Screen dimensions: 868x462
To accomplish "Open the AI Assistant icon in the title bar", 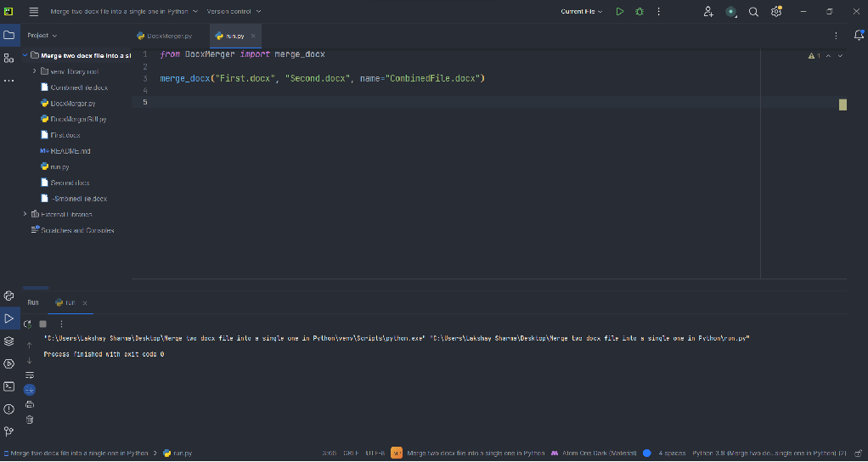I will tap(731, 11).
